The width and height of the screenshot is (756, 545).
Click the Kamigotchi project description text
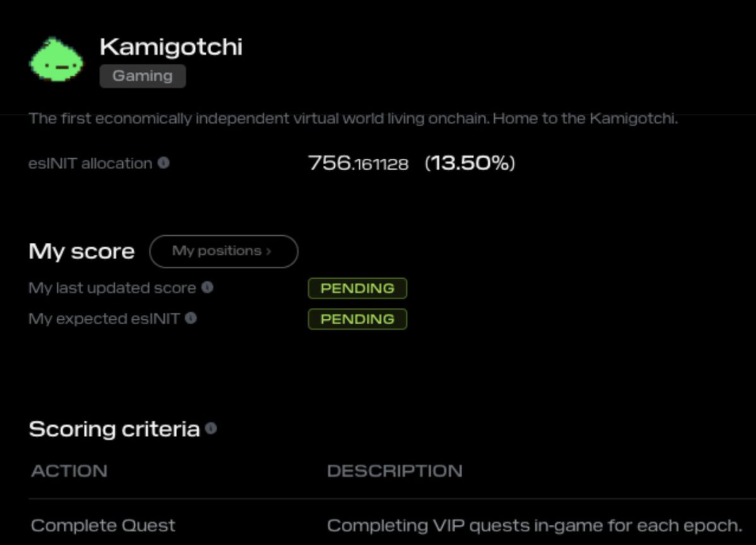pyautogui.click(x=353, y=119)
